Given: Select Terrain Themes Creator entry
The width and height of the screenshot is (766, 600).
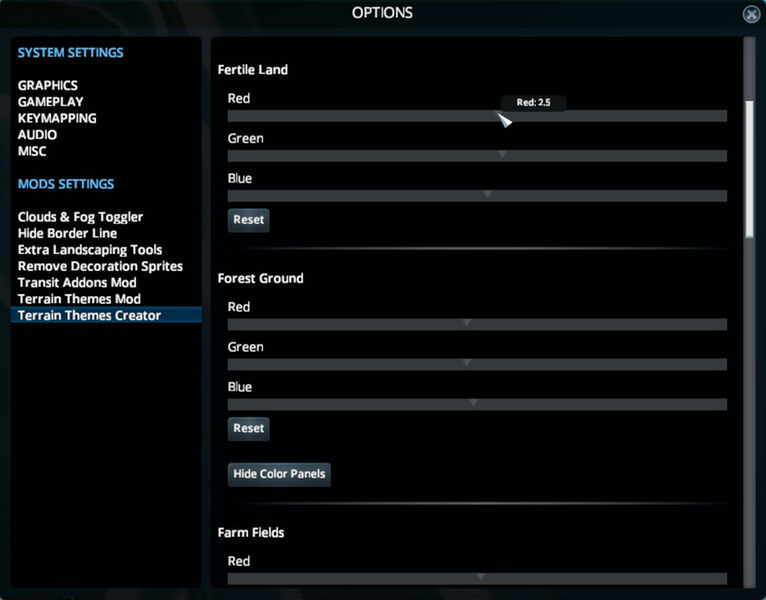Looking at the screenshot, I should pyautogui.click(x=89, y=315).
